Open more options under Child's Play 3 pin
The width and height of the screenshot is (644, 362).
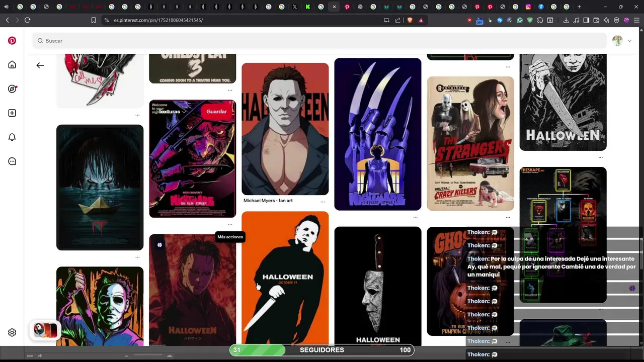[x=230, y=90]
